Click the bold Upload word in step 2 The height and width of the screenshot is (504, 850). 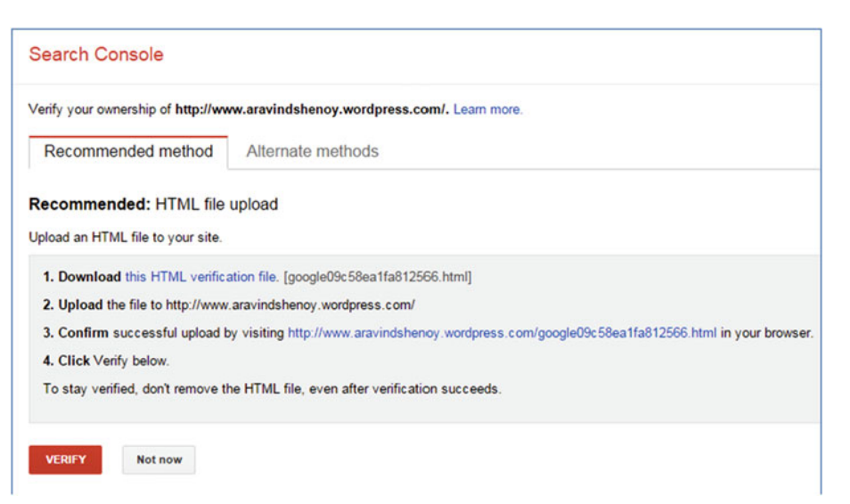point(80,305)
